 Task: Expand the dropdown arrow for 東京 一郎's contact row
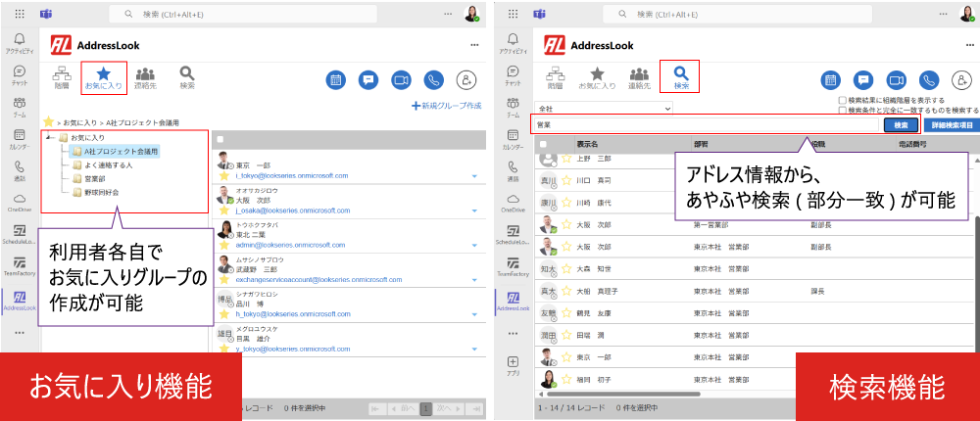coord(473,175)
